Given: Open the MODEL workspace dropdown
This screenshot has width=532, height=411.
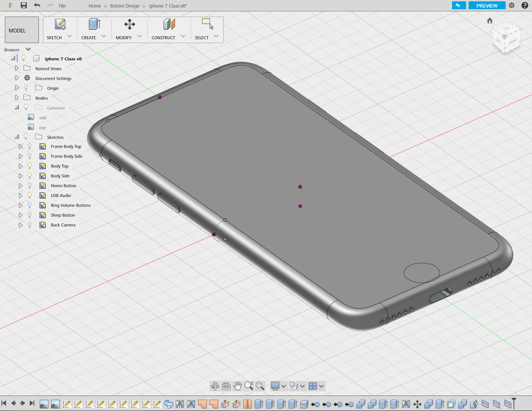Looking at the screenshot, I should pyautogui.click(x=22, y=30).
